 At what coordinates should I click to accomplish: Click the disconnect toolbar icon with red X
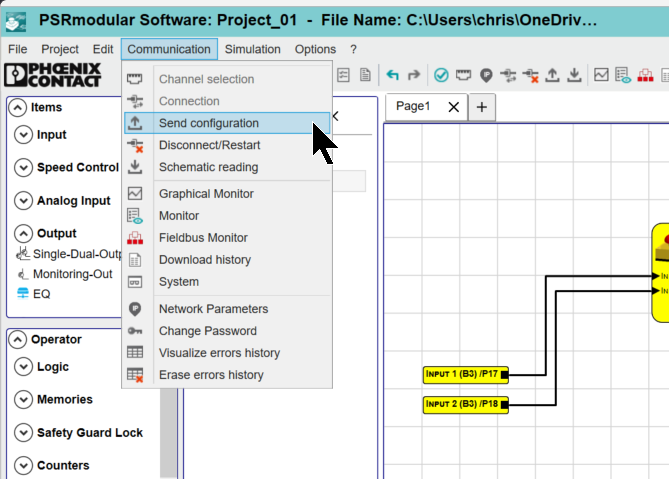[530, 75]
